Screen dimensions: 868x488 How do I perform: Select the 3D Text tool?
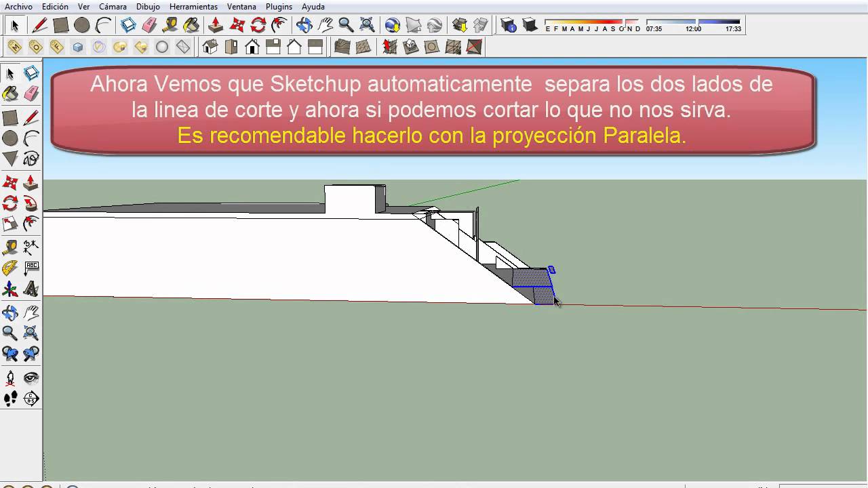pos(31,290)
